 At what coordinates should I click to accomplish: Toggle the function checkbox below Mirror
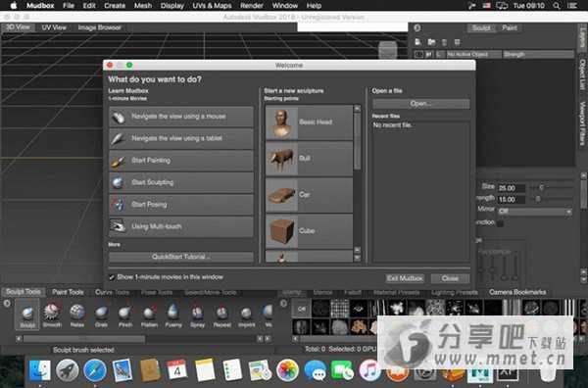pos(500,223)
